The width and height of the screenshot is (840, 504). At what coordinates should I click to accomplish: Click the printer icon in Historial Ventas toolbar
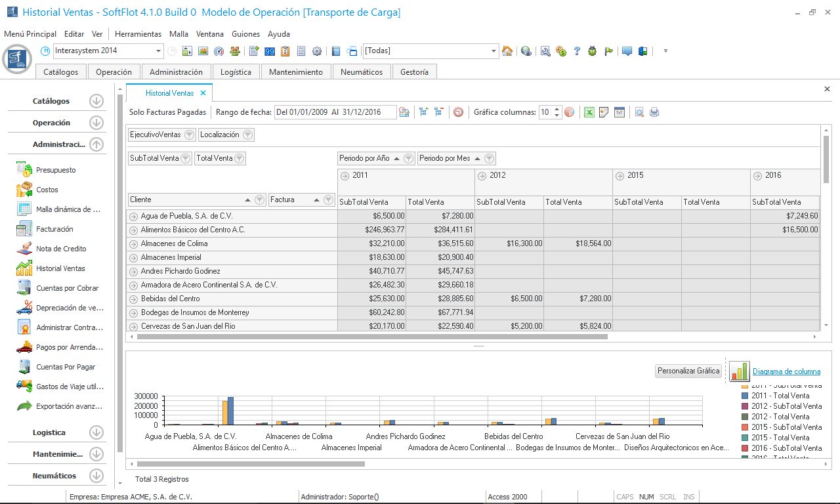point(654,112)
